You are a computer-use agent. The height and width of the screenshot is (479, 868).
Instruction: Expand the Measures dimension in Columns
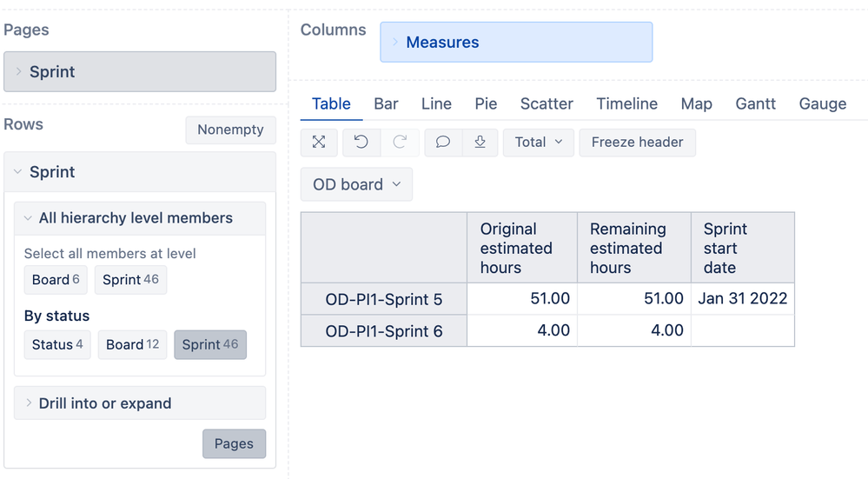441,43
